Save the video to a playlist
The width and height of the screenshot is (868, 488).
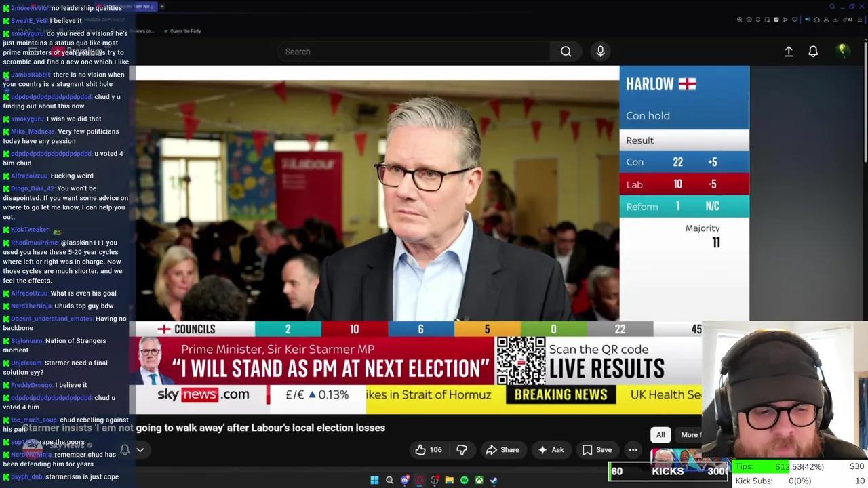[x=596, y=450]
